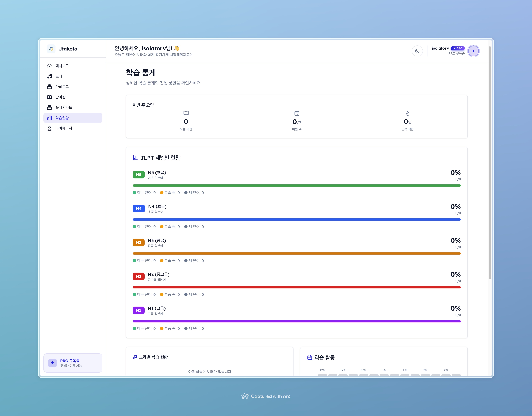Click the purple N1 level badge
This screenshot has height=416, width=532.
point(139,310)
